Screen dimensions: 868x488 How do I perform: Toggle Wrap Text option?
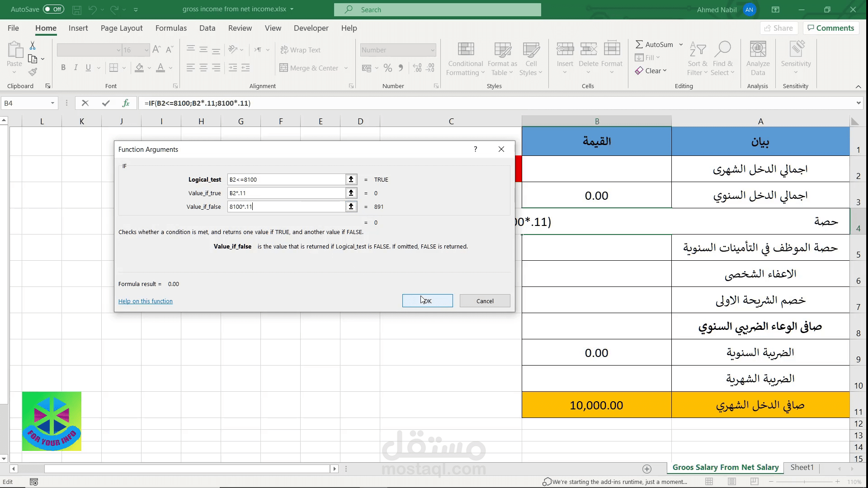[300, 50]
